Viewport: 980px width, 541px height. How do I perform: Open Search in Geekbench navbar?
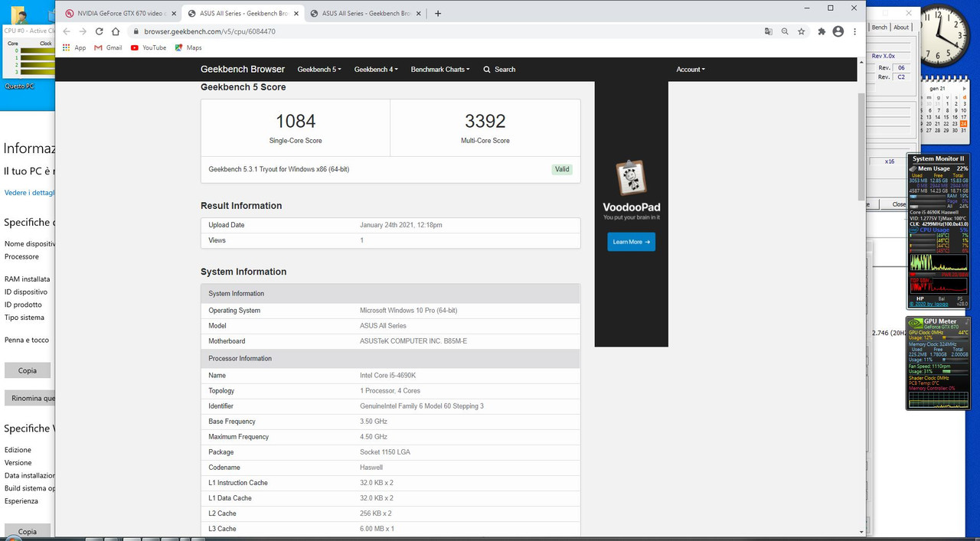pyautogui.click(x=499, y=69)
